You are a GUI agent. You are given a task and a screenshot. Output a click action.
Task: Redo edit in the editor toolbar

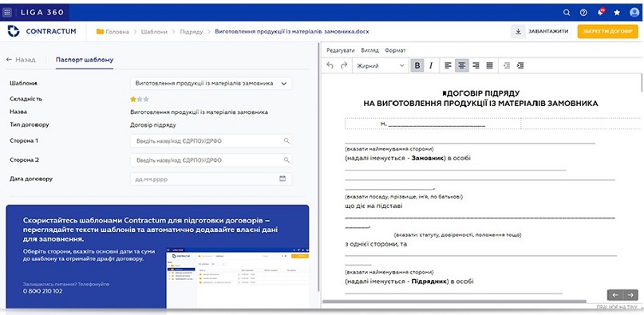pyautogui.click(x=344, y=65)
